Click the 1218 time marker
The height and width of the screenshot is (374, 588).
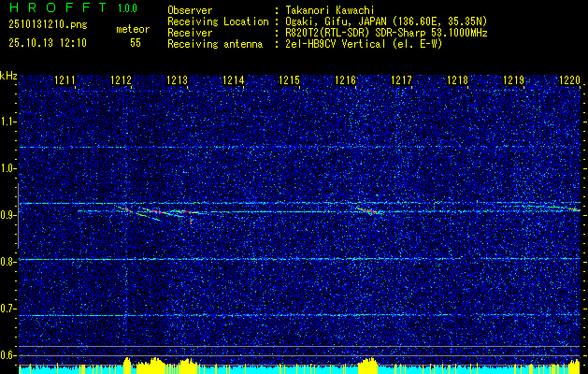pos(457,79)
